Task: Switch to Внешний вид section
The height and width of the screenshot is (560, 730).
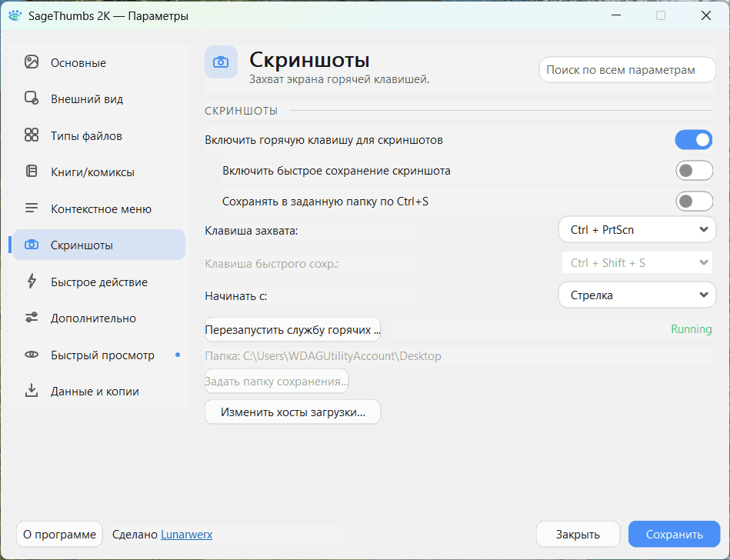Action: pos(98,98)
